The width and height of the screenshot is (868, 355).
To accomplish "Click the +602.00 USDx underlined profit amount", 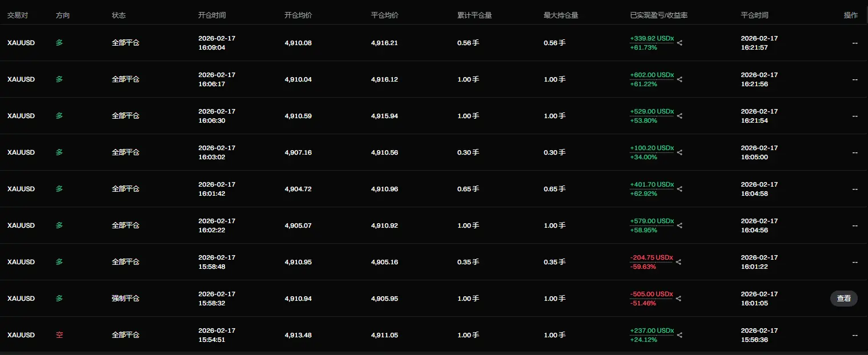I will [x=652, y=75].
